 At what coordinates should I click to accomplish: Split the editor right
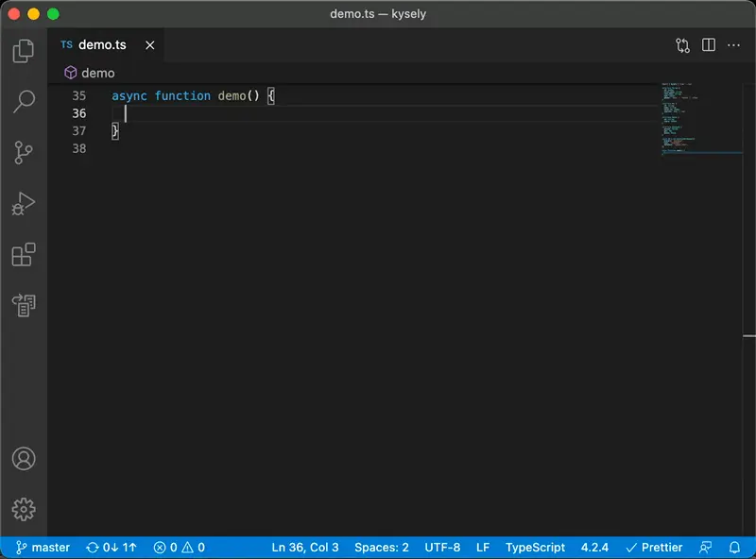click(x=710, y=44)
